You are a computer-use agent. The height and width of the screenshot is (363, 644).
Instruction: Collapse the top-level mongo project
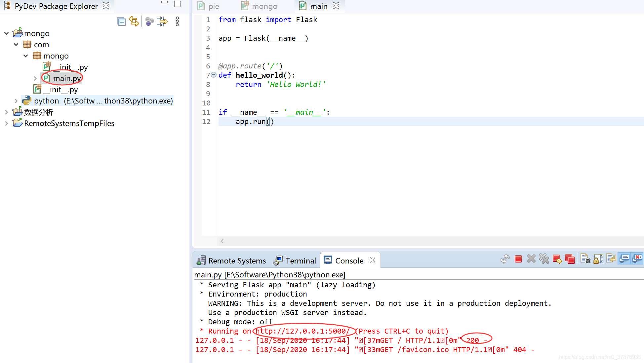[x=7, y=33]
